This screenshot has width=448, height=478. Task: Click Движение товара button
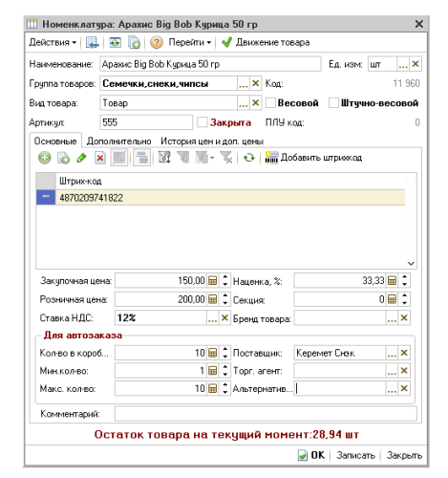pos(266,42)
